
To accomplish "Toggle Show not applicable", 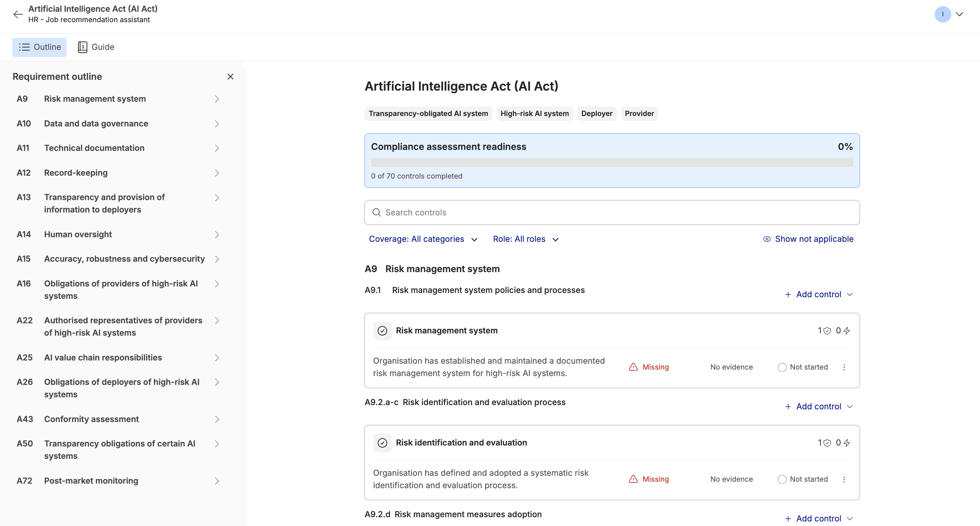I will coord(808,239).
